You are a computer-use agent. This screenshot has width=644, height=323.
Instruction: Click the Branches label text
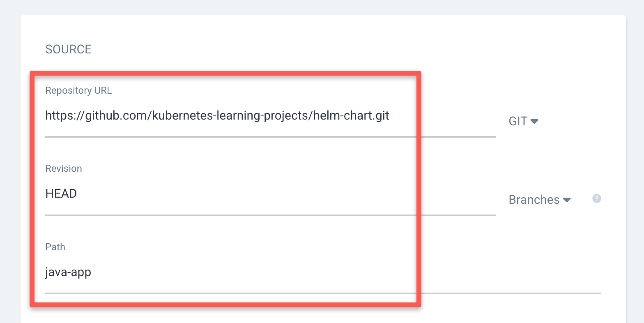point(534,200)
